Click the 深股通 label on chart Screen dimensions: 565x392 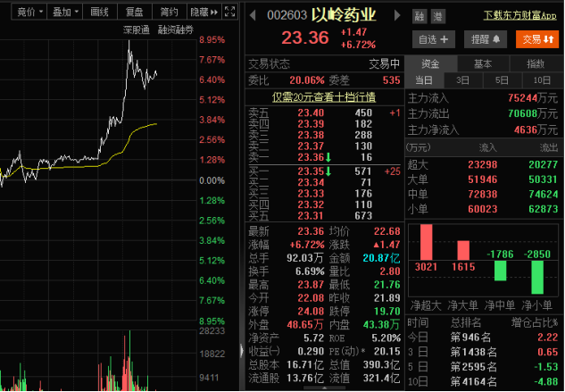click(x=137, y=30)
